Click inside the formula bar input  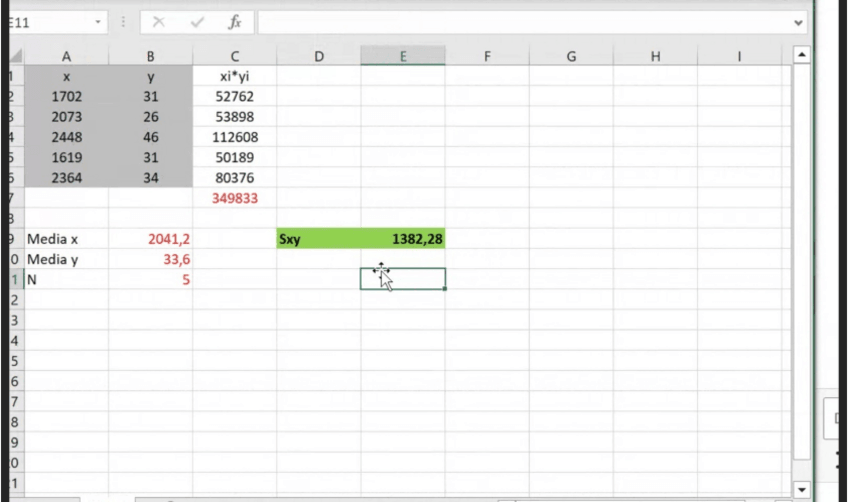tap(520, 22)
